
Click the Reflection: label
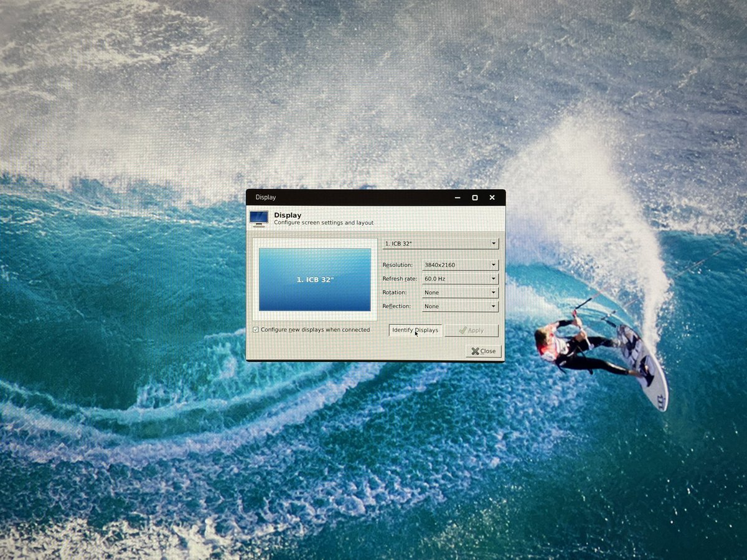pyautogui.click(x=397, y=306)
